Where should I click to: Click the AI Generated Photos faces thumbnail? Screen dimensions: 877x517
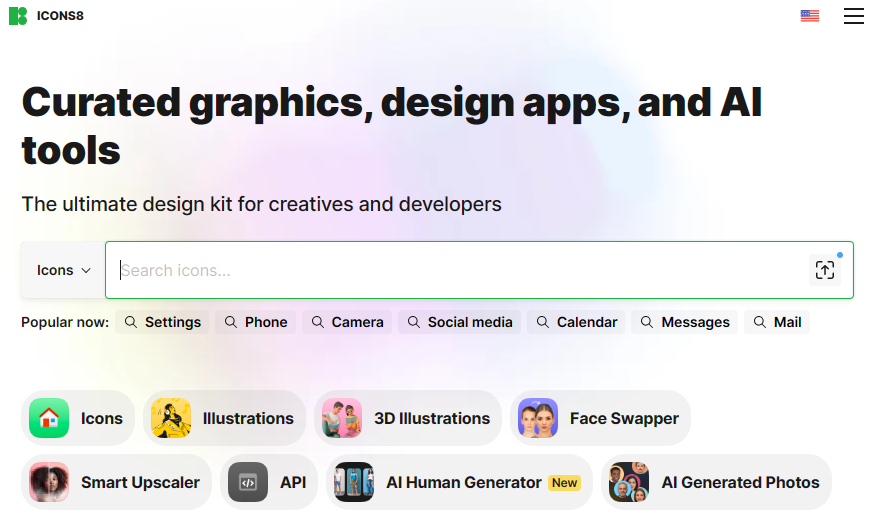click(x=629, y=482)
